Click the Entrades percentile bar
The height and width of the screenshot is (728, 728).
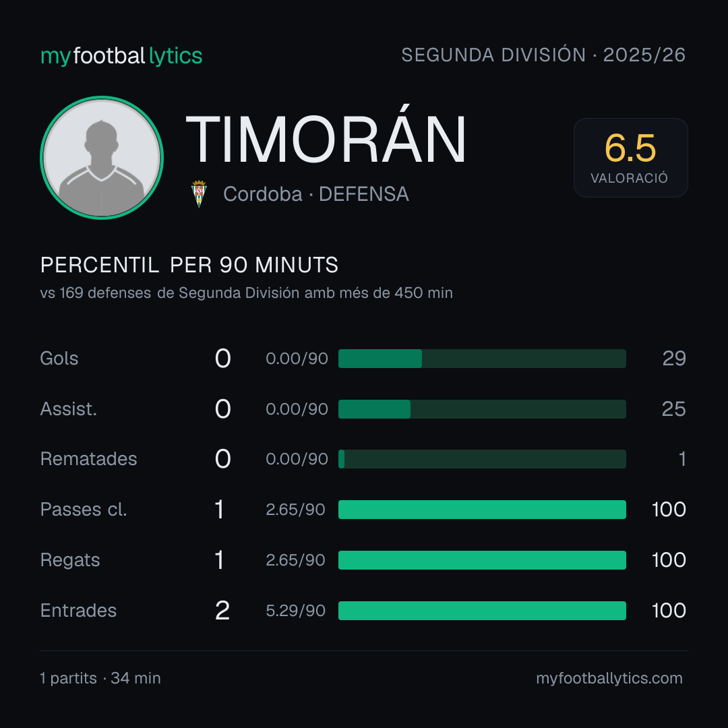click(x=482, y=611)
